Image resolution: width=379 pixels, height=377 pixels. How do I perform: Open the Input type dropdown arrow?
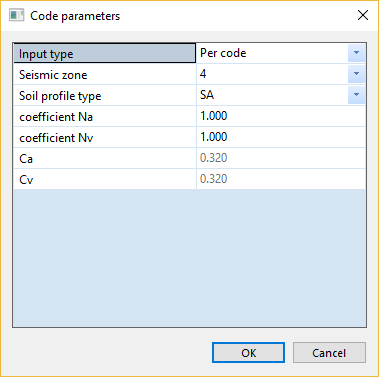356,53
